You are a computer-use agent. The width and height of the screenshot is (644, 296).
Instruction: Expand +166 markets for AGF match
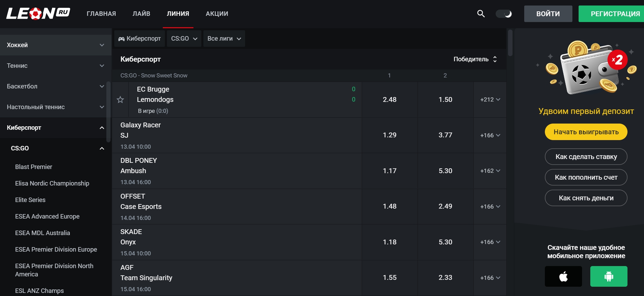pos(490,278)
